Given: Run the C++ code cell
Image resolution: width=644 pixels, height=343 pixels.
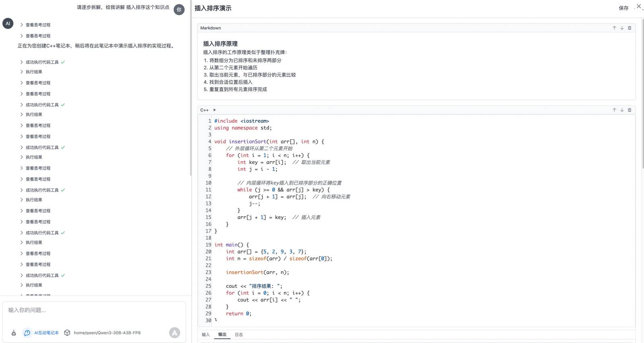Looking at the screenshot, I should coord(215,110).
